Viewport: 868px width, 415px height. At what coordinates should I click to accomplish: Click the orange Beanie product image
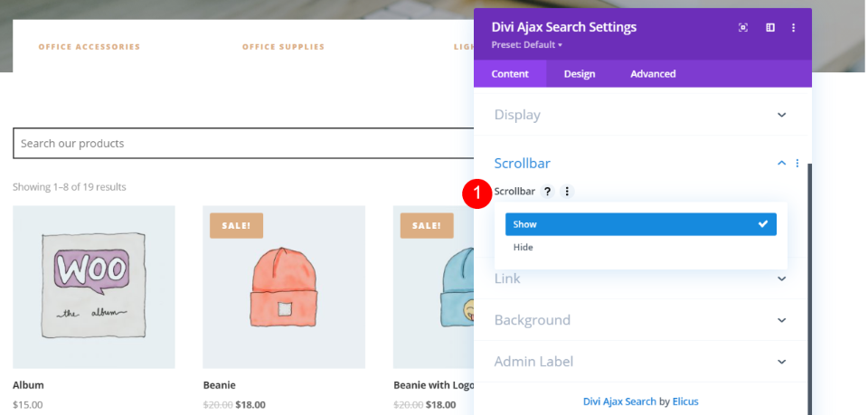(284, 287)
